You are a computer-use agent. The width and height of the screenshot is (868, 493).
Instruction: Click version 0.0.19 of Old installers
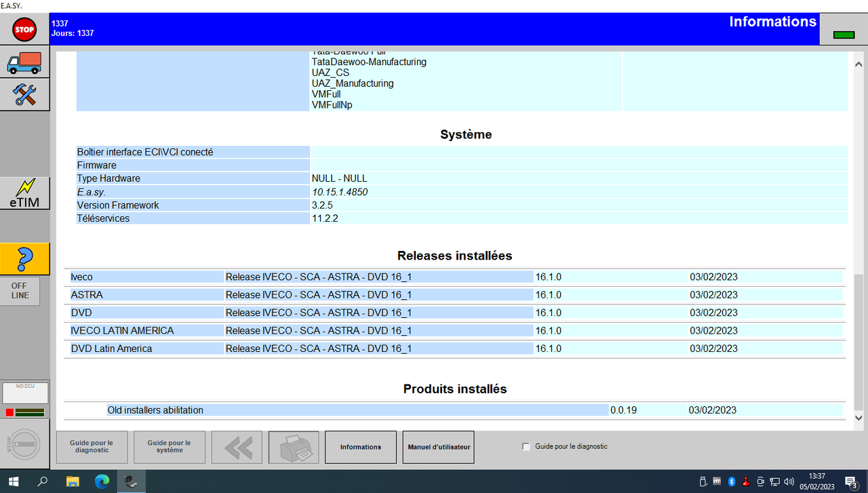click(623, 410)
